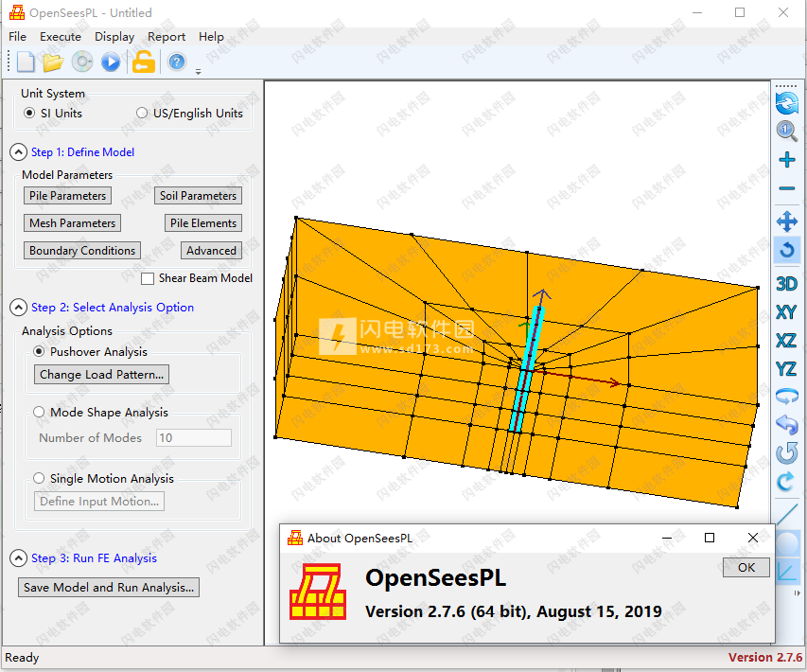This screenshot has width=807, height=672.
Task: Select the highlighted rotate tool
Action: [x=786, y=251]
